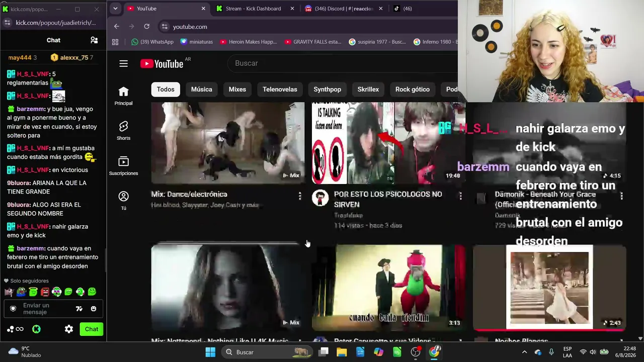Open the 9°C Nublado weather widget
The width and height of the screenshot is (644, 362).
click(25, 352)
